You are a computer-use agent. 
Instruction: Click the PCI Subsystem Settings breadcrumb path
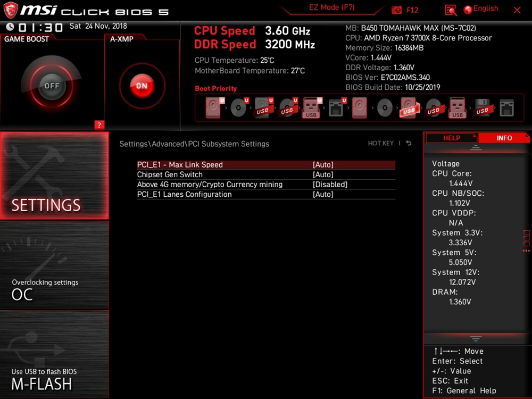(194, 144)
